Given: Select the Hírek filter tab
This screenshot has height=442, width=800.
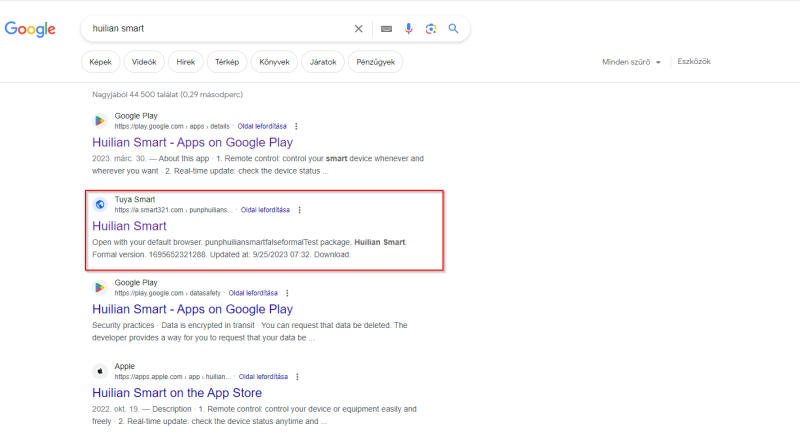Looking at the screenshot, I should tap(186, 62).
